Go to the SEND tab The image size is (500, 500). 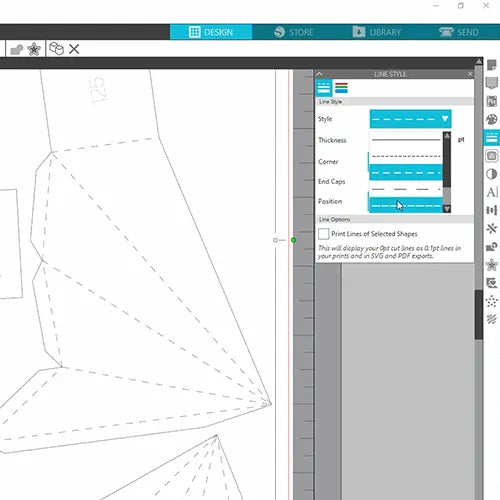(459, 32)
